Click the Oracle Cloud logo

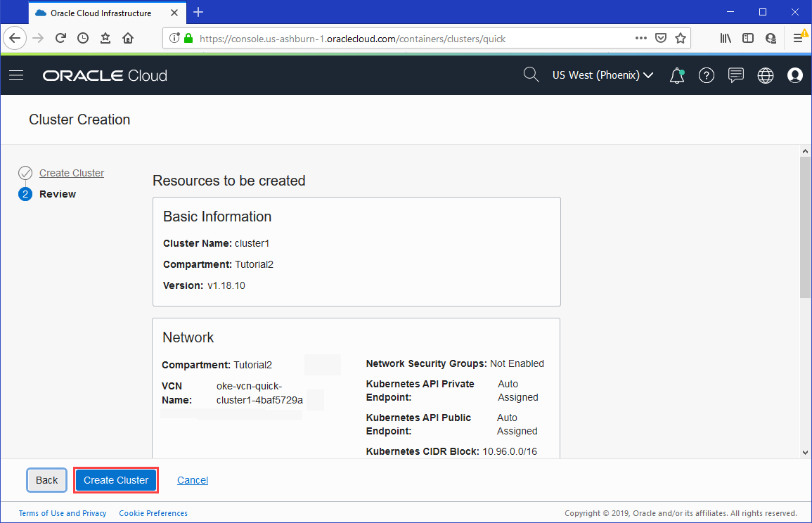coord(105,76)
